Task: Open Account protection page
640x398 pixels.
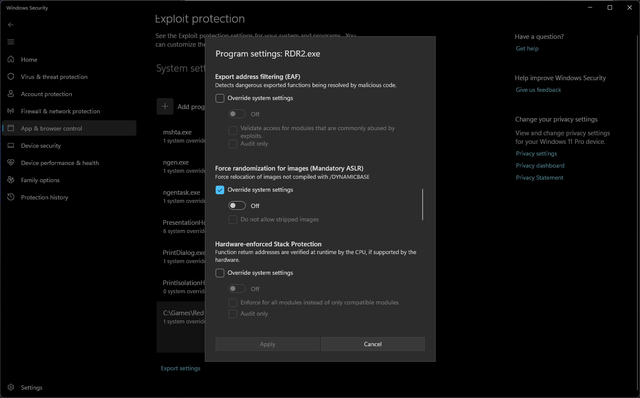Action: (47, 94)
